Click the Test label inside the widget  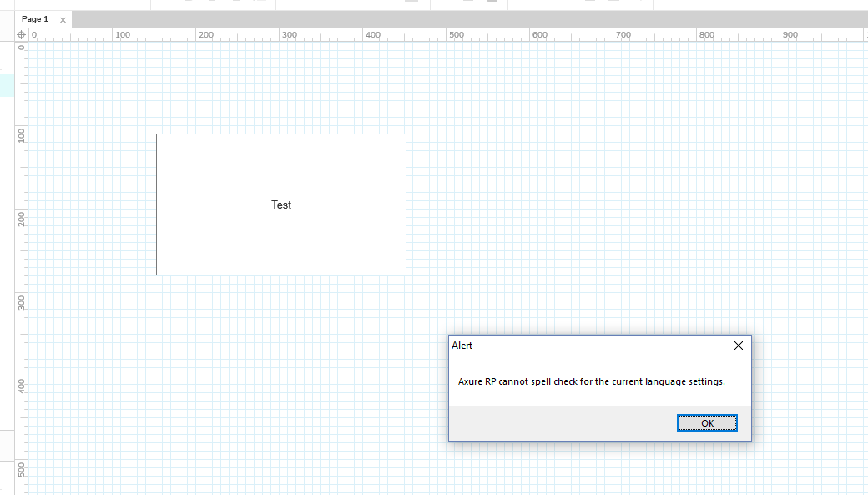point(281,205)
